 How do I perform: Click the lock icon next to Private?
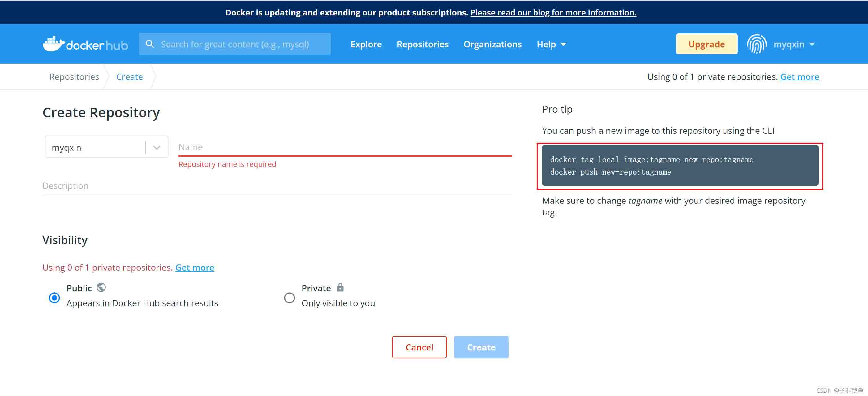pyautogui.click(x=340, y=287)
